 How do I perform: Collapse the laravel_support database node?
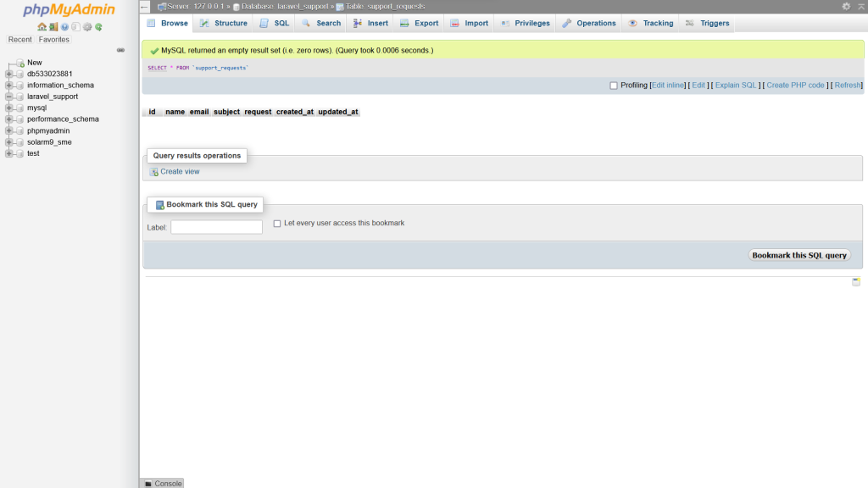[x=8, y=97]
